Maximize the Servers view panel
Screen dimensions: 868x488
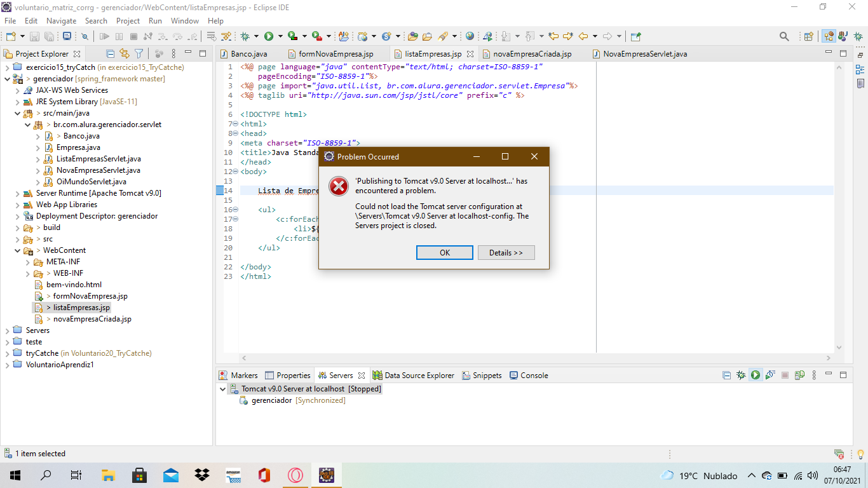843,376
